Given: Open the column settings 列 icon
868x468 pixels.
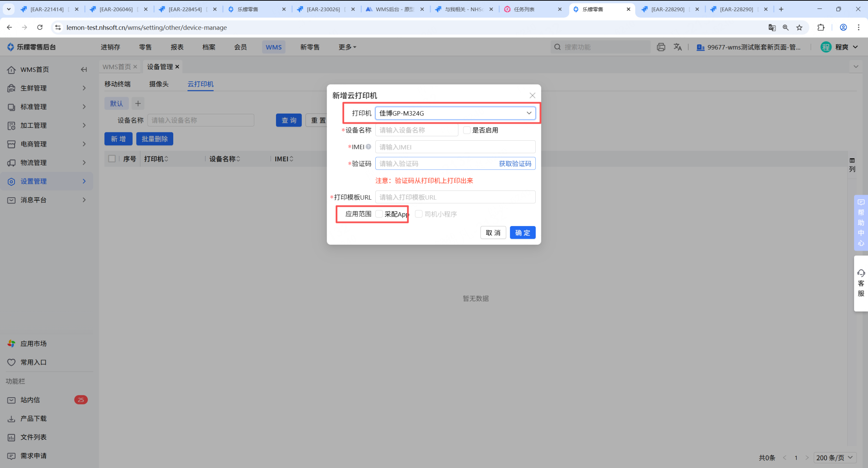Looking at the screenshot, I should coord(852,165).
